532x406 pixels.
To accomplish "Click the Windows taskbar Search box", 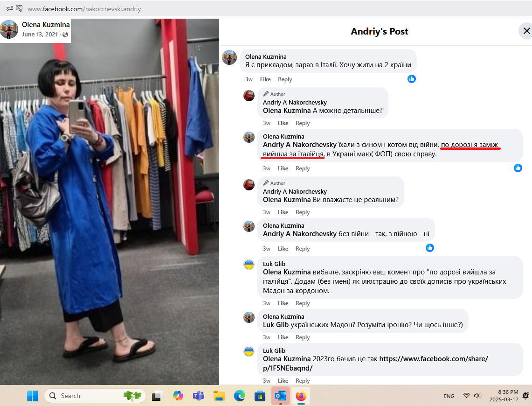I will [93, 396].
